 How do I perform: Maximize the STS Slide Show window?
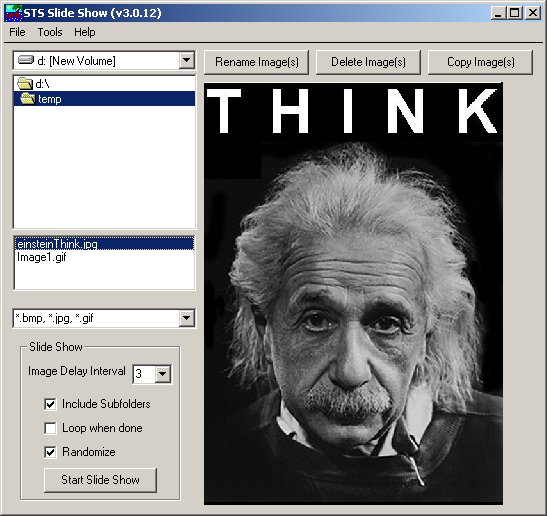pos(515,13)
